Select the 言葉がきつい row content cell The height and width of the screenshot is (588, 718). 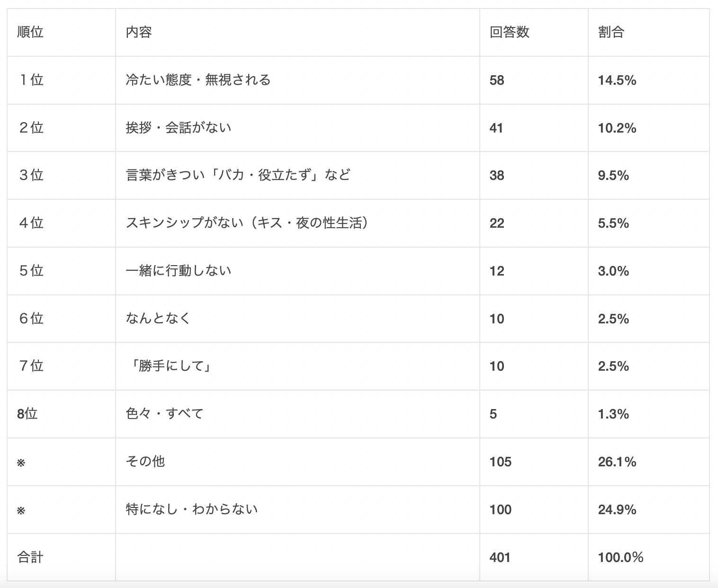[x=238, y=175]
